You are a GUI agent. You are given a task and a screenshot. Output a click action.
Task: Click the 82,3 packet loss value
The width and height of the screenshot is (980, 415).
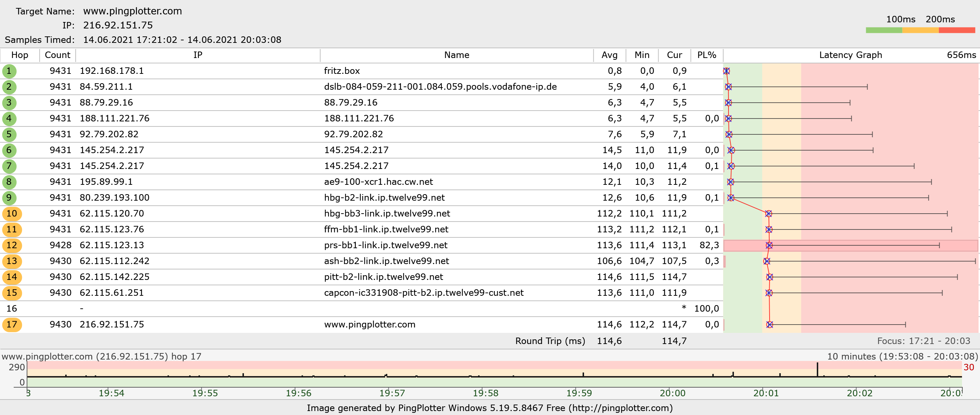tap(709, 245)
